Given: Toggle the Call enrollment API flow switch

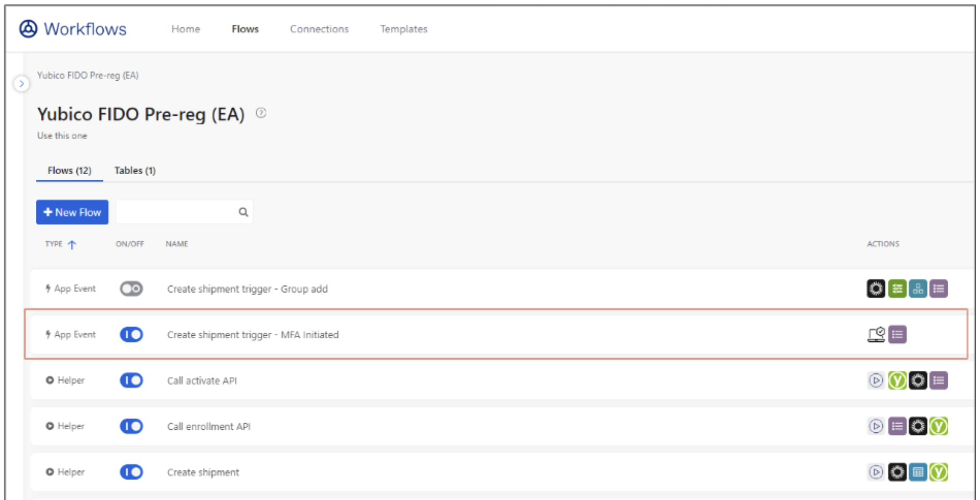Looking at the screenshot, I should 131,426.
